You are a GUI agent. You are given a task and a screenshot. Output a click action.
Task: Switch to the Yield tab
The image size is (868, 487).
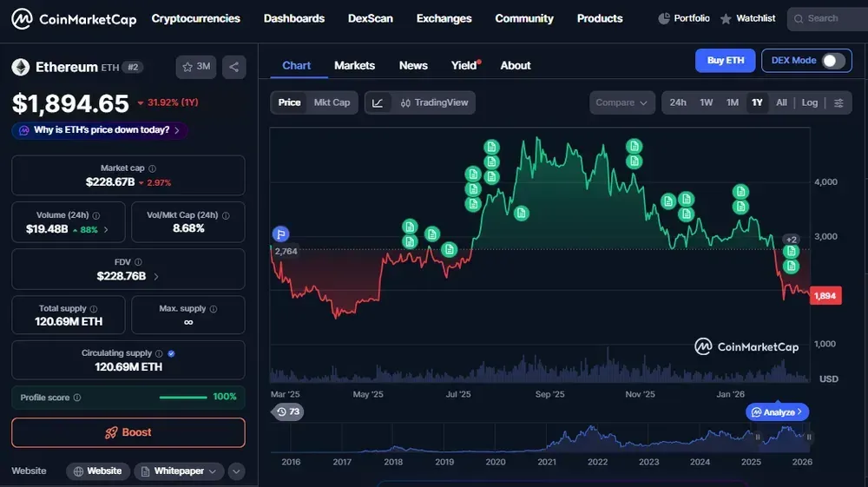click(464, 66)
